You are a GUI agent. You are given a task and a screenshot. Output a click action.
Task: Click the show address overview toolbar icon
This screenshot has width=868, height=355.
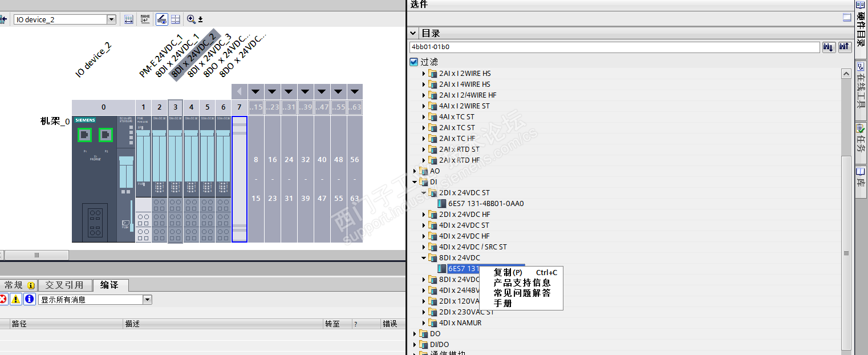pyautogui.click(x=129, y=19)
